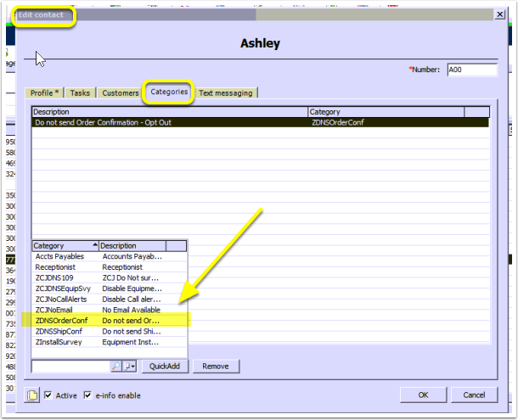The width and height of the screenshot is (518, 420).
Task: Open the dropdown next to search icon
Action: [x=129, y=366]
